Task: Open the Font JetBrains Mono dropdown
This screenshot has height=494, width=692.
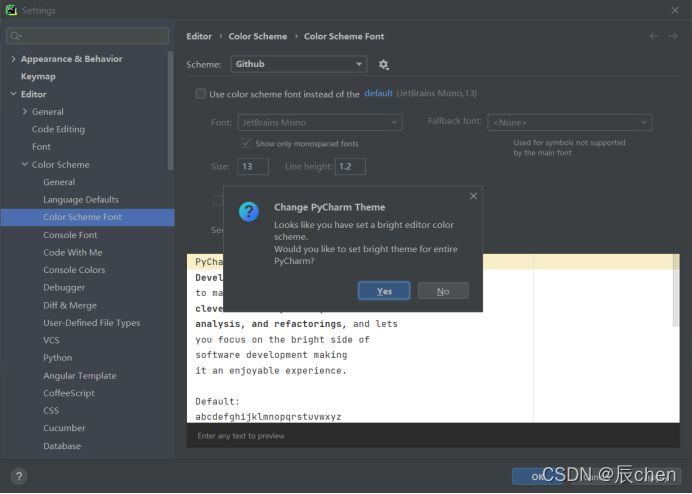Action: 320,122
